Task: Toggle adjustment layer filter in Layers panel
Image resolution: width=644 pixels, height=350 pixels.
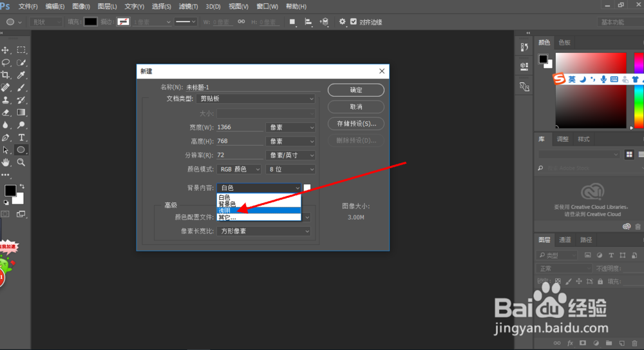Action: pyautogui.click(x=600, y=255)
